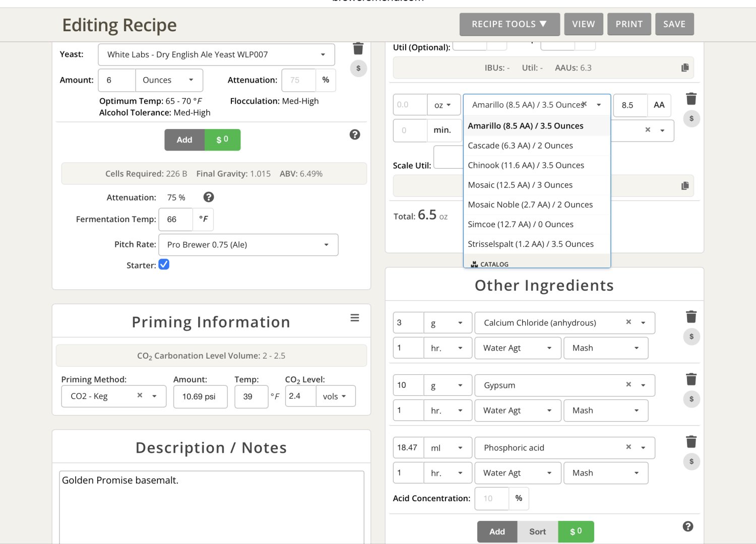The image size is (756, 544).
Task: Open Gypsum Water Agt type dropdown
Action: (518, 411)
